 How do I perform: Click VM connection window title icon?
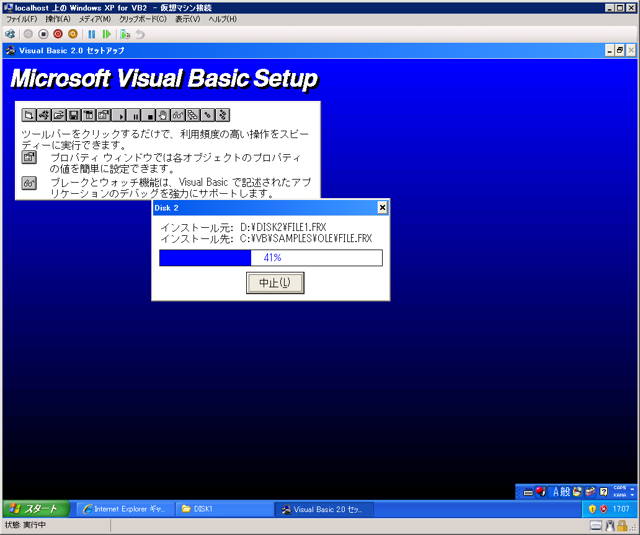click(x=8, y=8)
